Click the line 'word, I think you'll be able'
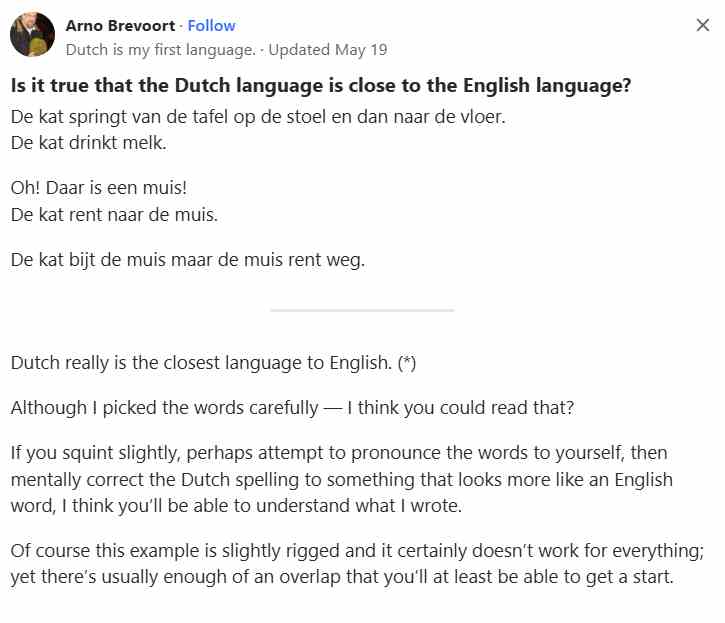Screen dimensions: 725x623 click(x=236, y=505)
